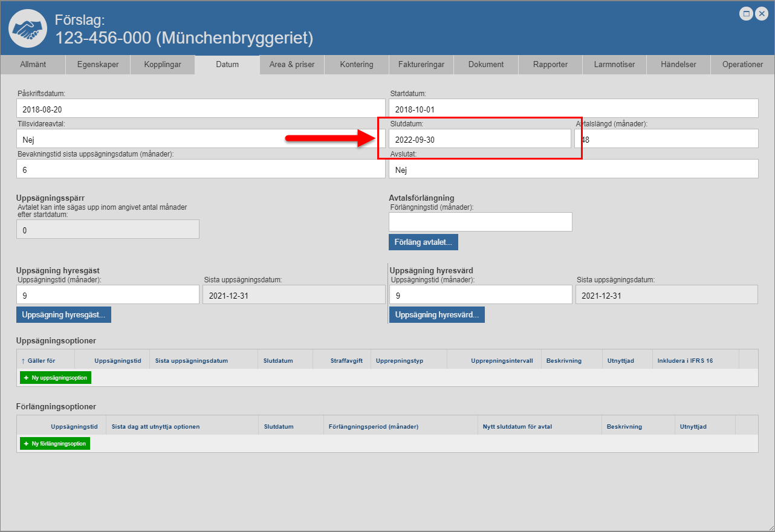Open the Tillsvidareavtal dropdown field
775x532 pixels.
pyautogui.click(x=201, y=138)
